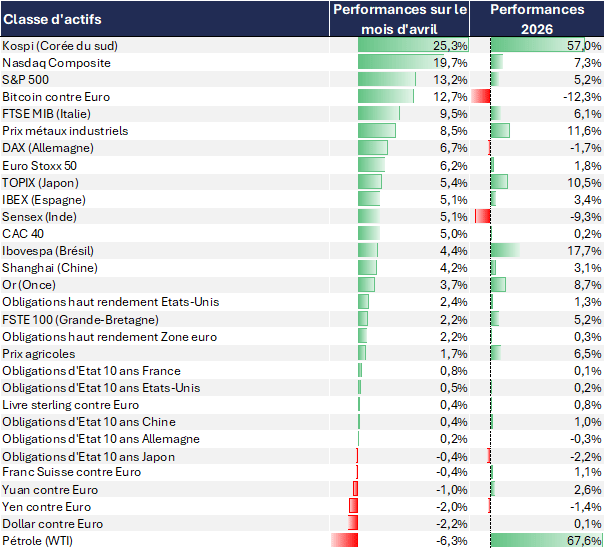Select the 1,0% 2026 value for 10 ans Chine
Viewport: 605px width, 550px height.
coord(588,421)
